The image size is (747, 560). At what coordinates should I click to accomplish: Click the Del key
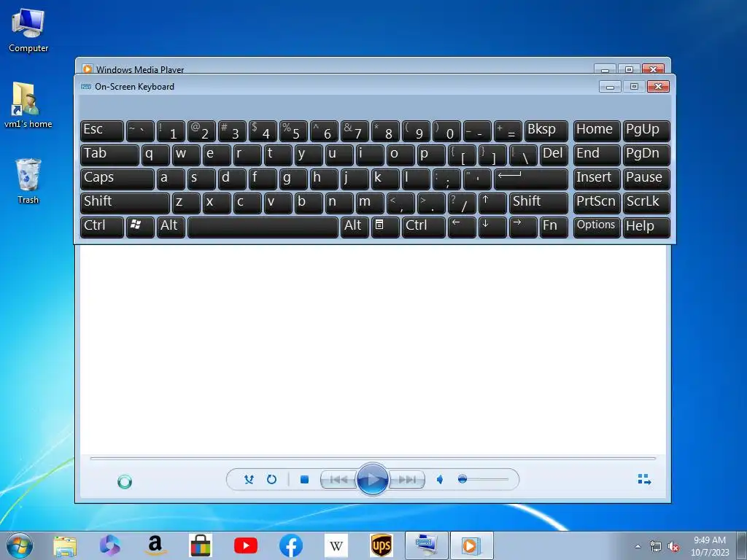(x=554, y=155)
